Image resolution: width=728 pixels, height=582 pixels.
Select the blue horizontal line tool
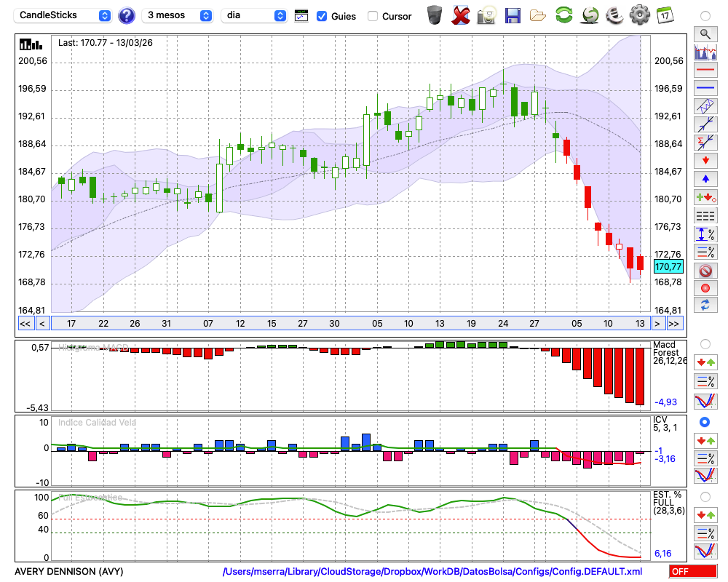coord(705,88)
